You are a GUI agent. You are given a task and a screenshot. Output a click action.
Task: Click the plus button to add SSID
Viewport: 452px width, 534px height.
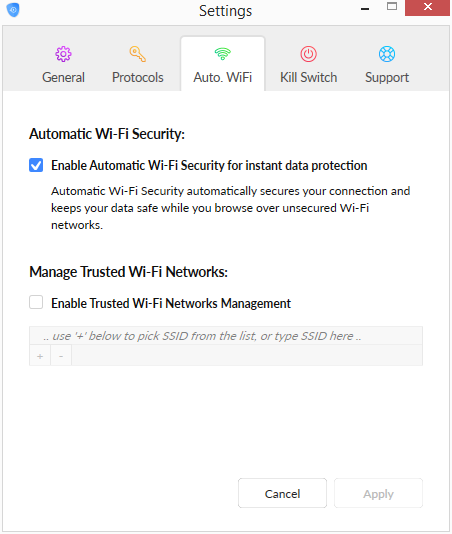point(40,356)
